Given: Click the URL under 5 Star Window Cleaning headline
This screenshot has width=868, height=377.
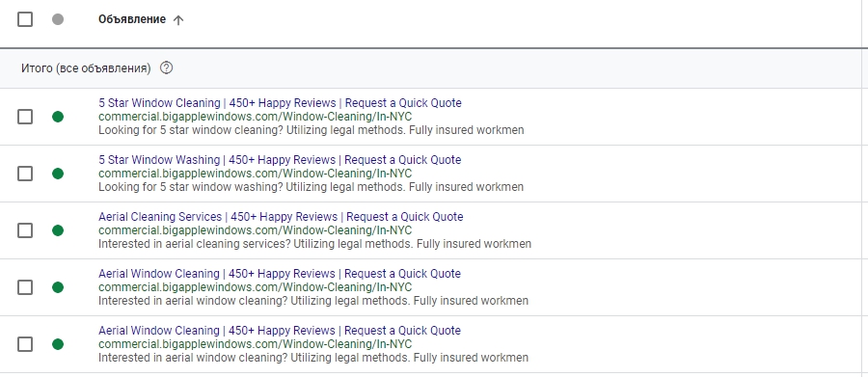Looking at the screenshot, I should tap(256, 117).
